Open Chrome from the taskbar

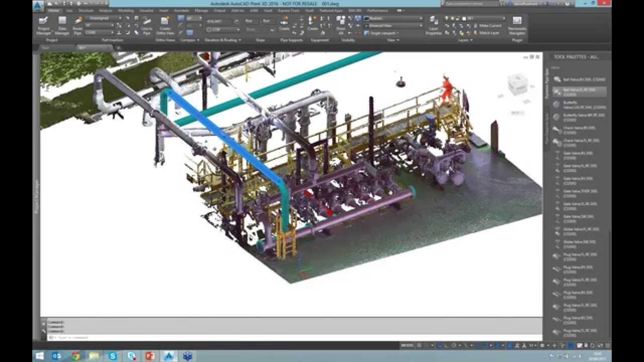[75, 356]
